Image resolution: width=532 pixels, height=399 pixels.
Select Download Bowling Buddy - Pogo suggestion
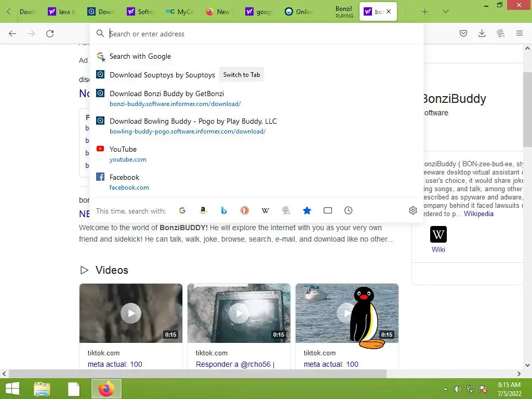point(257,126)
